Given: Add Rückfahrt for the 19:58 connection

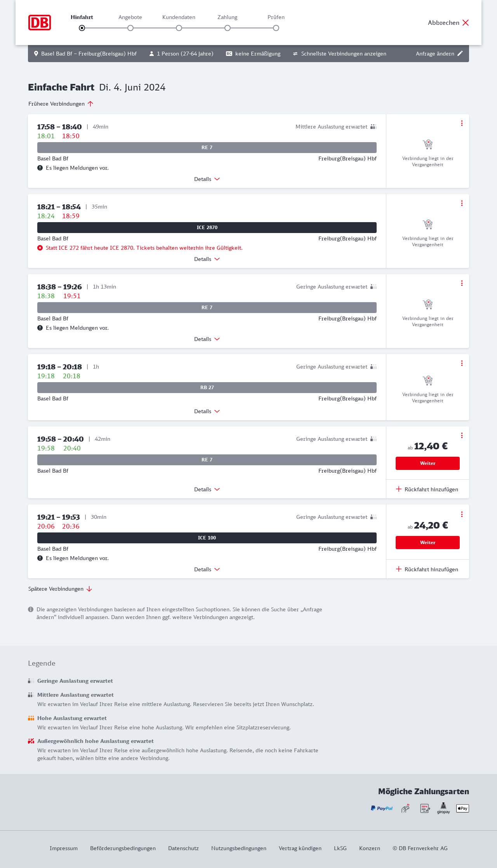Looking at the screenshot, I should click(x=427, y=489).
